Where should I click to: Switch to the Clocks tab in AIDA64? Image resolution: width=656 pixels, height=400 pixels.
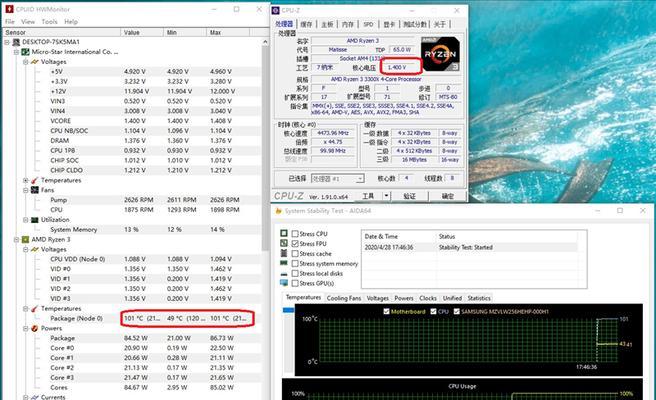click(x=428, y=298)
